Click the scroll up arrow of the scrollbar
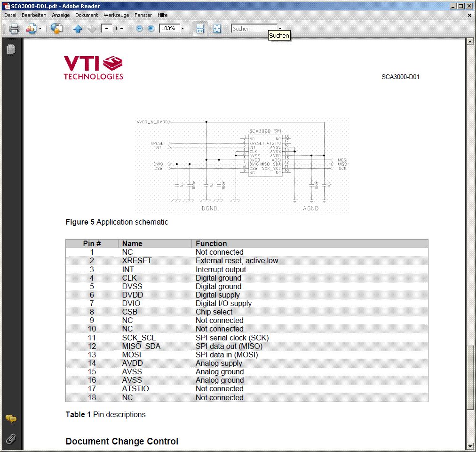Viewport: 476px width, 452px height. pyautogui.click(x=470, y=41)
